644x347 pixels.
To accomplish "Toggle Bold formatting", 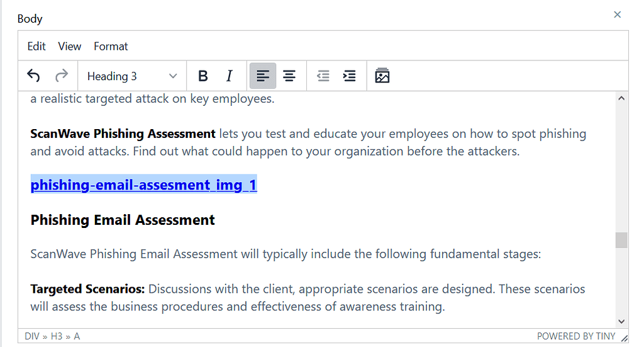I will pyautogui.click(x=203, y=76).
